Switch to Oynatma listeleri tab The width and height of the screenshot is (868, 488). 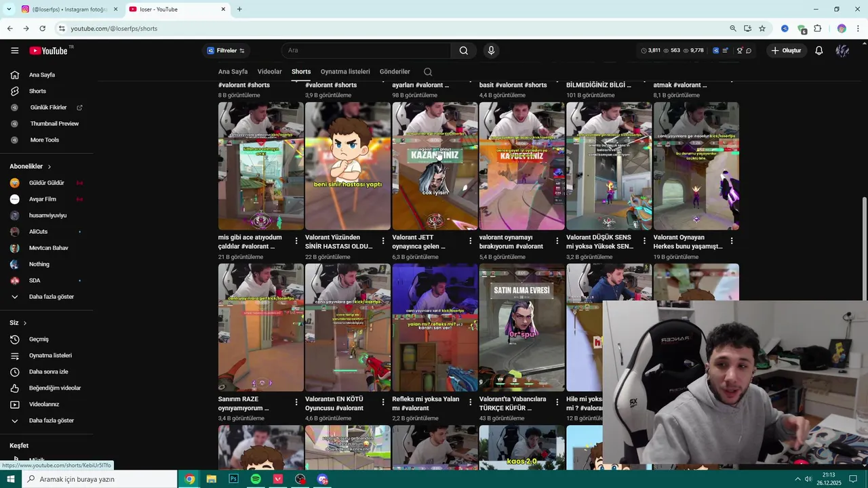[x=345, y=71]
